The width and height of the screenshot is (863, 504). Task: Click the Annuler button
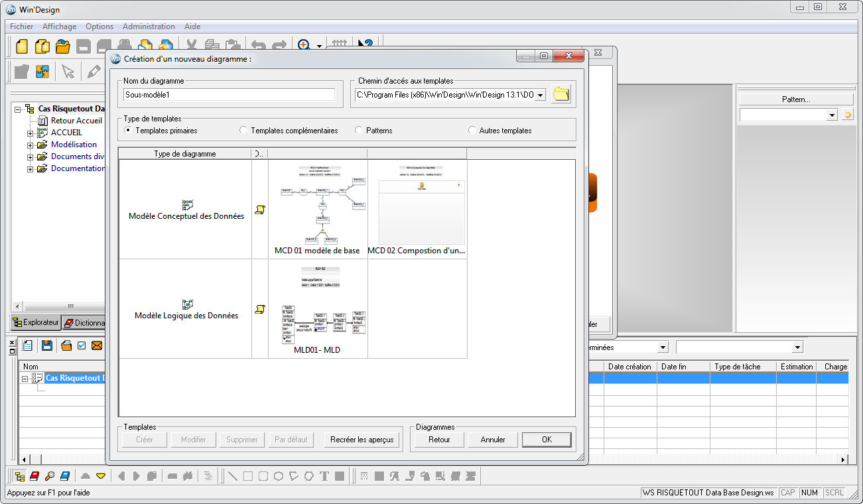[493, 440]
